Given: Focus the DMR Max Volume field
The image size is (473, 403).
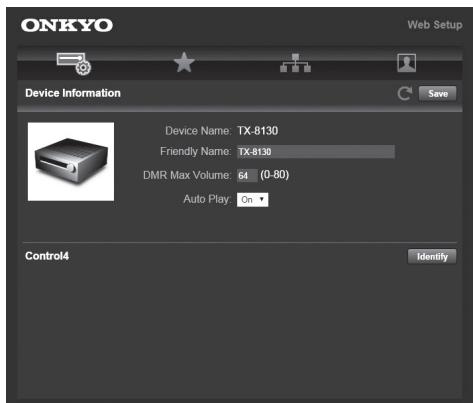Looking at the screenshot, I should point(247,176).
